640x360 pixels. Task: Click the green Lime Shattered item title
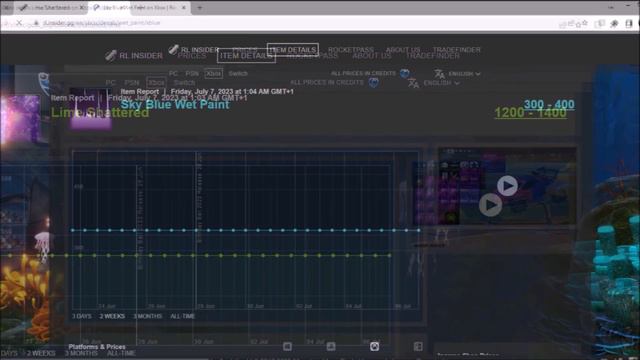[100, 112]
